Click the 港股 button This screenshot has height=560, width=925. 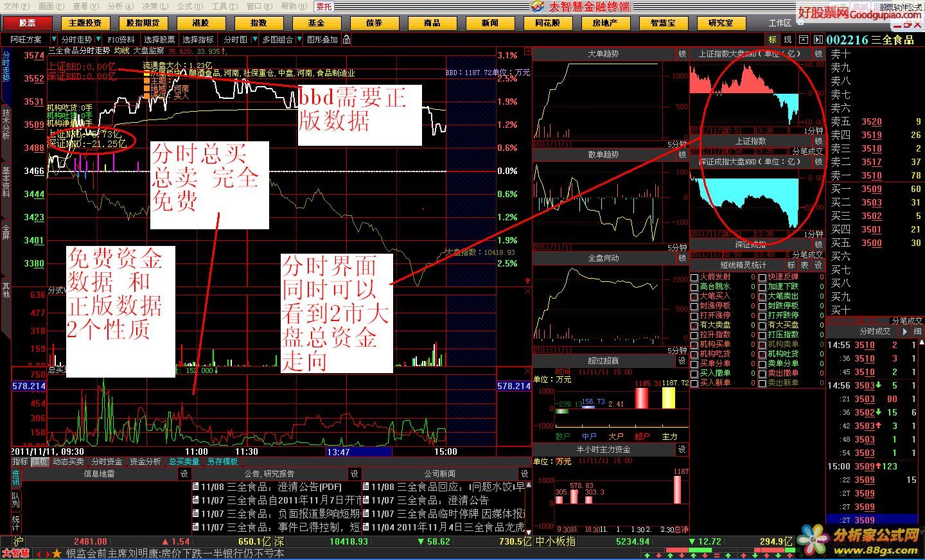point(200,23)
